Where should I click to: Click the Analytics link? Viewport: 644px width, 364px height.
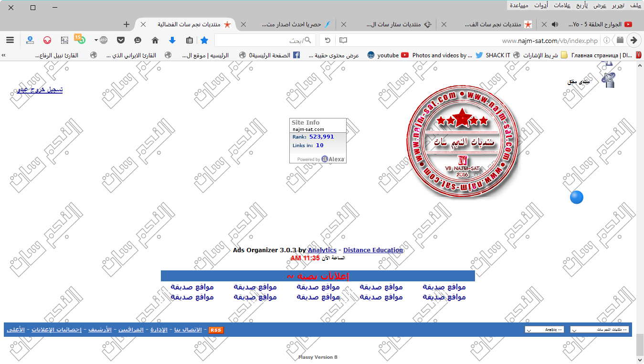coord(322,250)
